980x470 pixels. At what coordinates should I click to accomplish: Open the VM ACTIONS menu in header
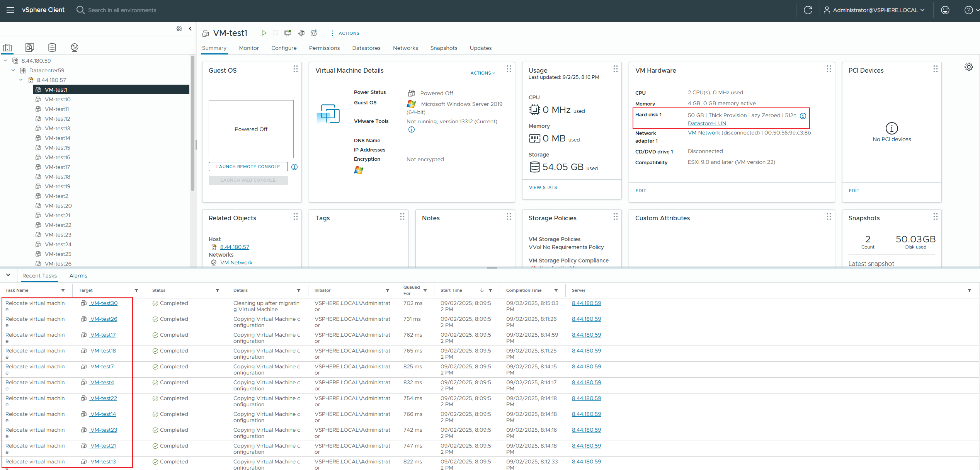345,33
